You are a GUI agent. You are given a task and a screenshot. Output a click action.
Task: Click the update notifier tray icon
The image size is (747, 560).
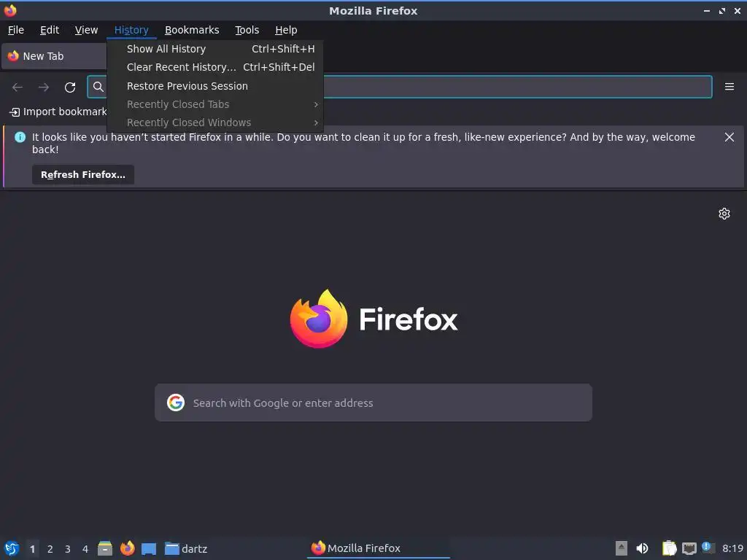[708, 548]
